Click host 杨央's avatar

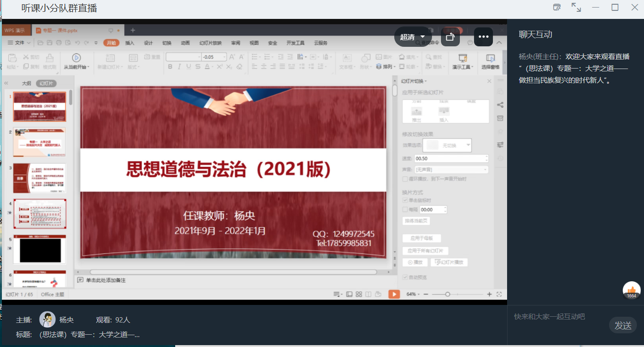pos(47,320)
